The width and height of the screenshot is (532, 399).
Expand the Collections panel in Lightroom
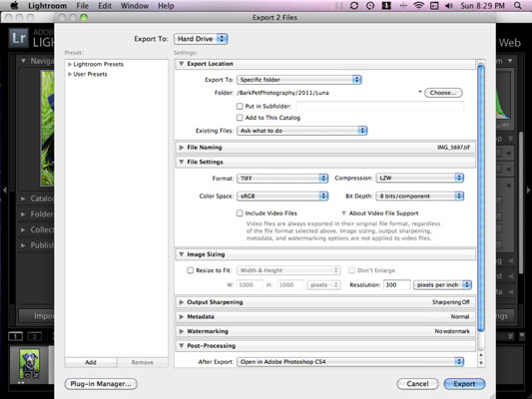point(23,229)
